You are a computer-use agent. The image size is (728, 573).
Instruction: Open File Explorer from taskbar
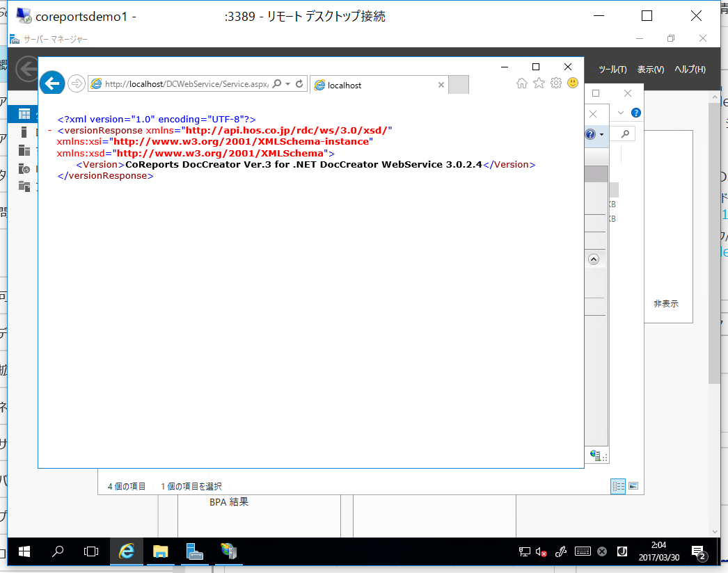click(160, 551)
